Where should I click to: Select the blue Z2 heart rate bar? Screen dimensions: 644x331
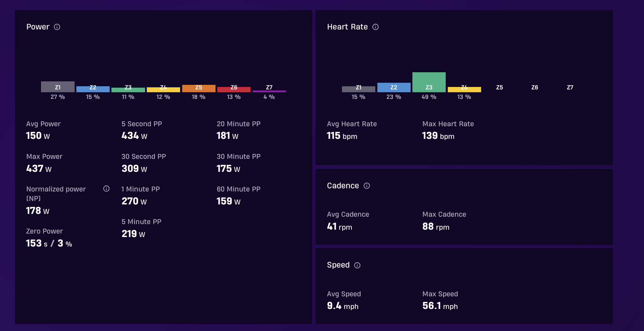pyautogui.click(x=394, y=87)
